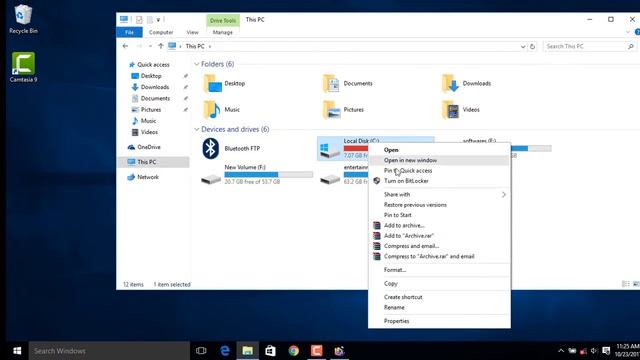640x360 pixels.
Task: Click New Volume (F:) capacity bar
Action: pyautogui.click(x=269, y=175)
